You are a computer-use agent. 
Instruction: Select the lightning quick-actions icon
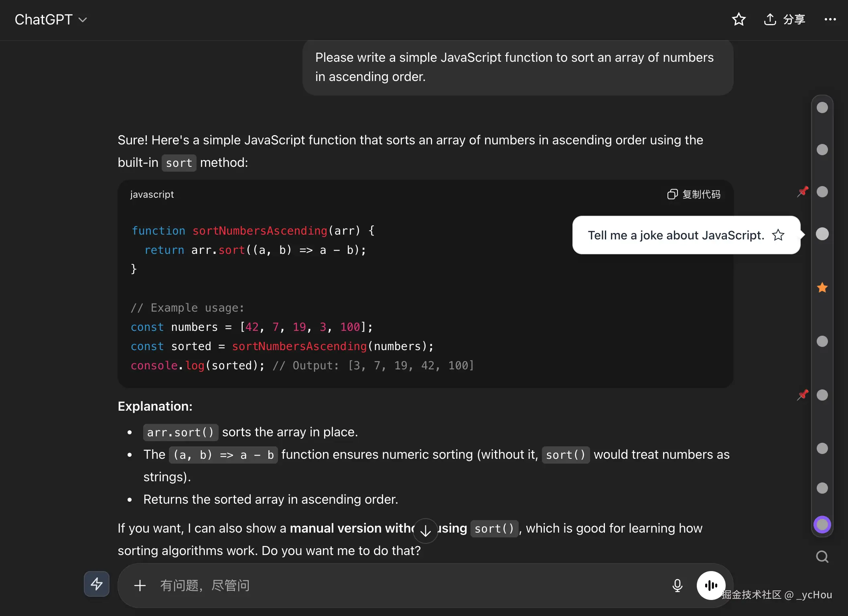coord(96,584)
